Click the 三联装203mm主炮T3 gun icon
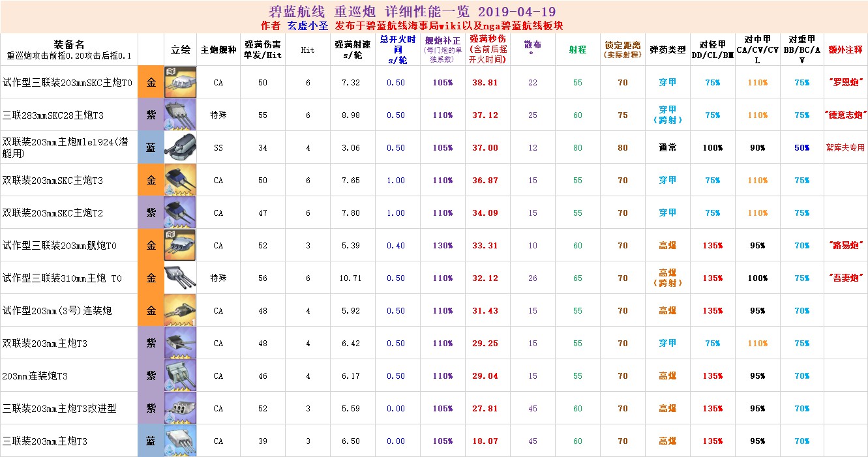Screen dimensions: 868x457 (180, 441)
